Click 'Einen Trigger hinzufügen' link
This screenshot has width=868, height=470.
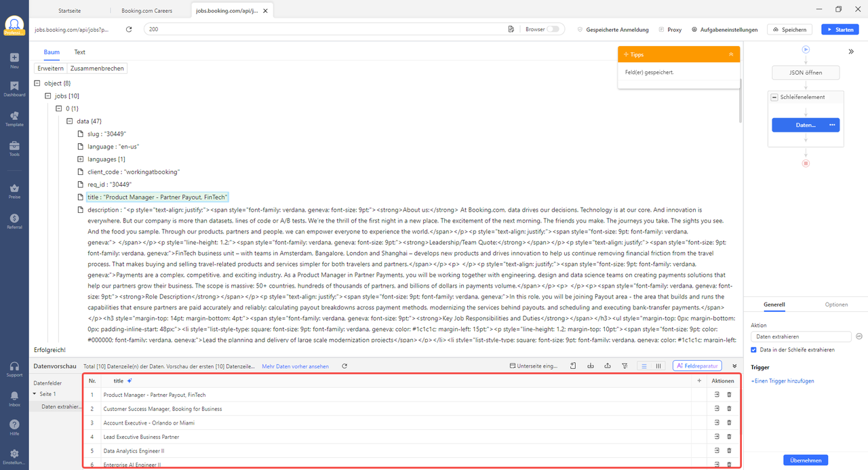(x=783, y=381)
